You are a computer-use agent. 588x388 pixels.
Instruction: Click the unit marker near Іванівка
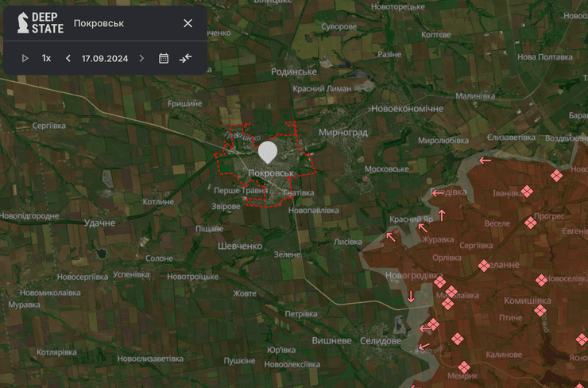coord(526,192)
